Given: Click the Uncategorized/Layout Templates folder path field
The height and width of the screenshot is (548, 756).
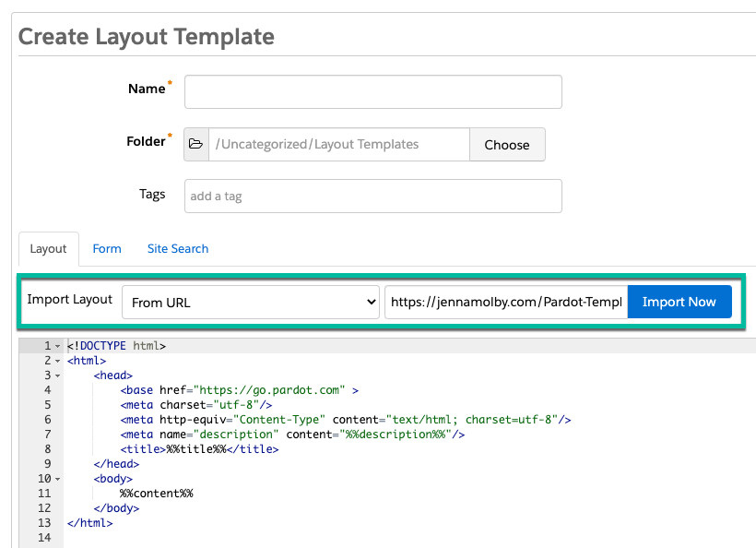Looking at the screenshot, I should coord(338,145).
